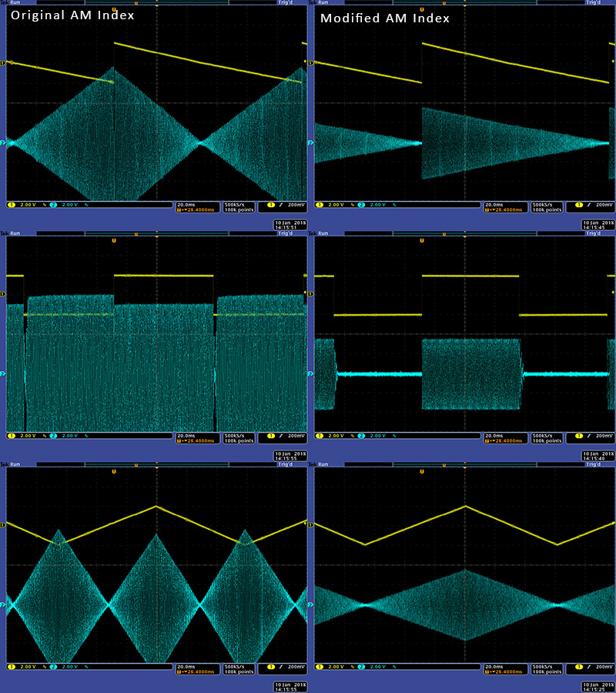The height and width of the screenshot is (693, 616).
Task: Click trigger level arrow at right edge of modified triangle panel
Action: tap(613, 524)
